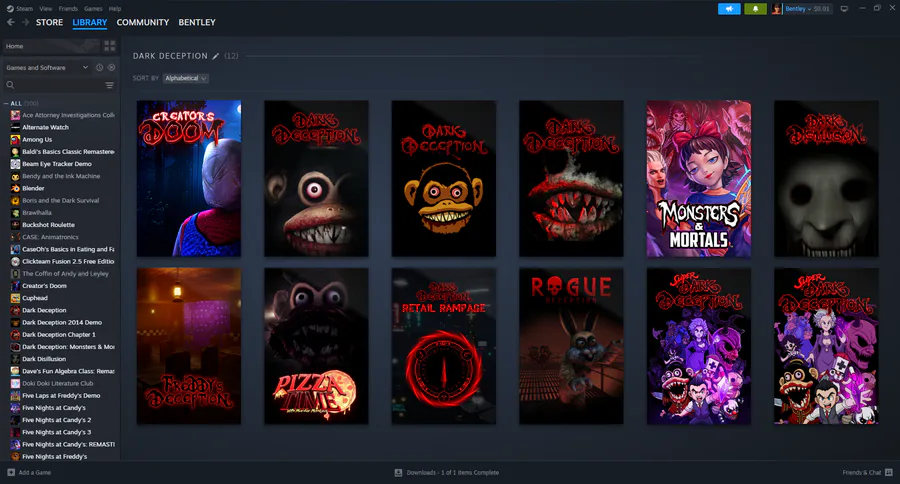Screen dimensions: 900x484
Task: Click the Brawlhalla entry icon
Action: (15, 212)
